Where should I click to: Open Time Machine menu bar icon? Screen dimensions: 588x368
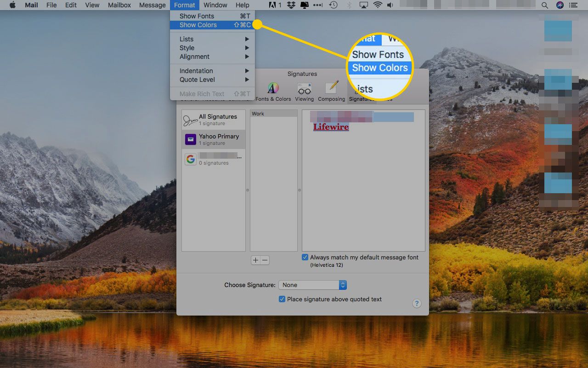333,6
